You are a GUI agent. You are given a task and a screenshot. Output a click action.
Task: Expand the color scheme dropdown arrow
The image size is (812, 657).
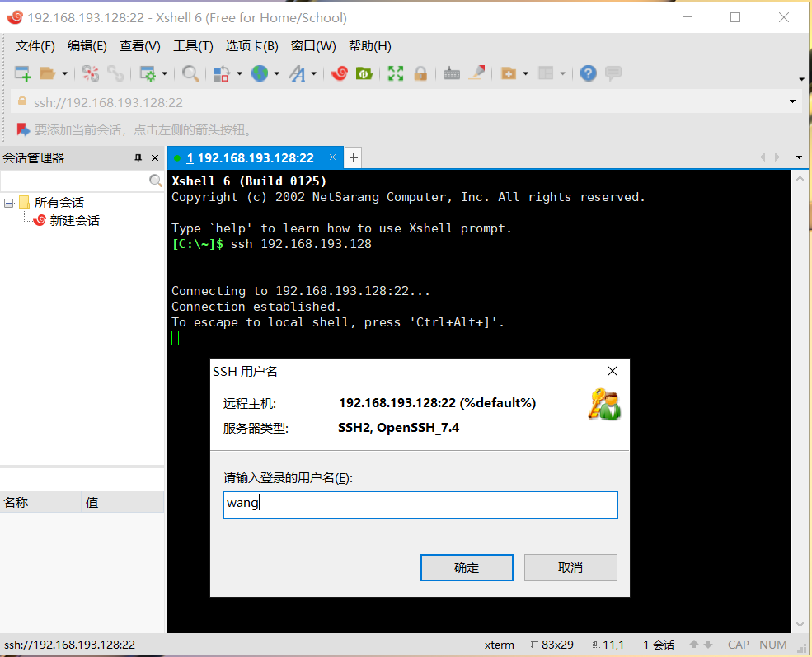point(239,73)
